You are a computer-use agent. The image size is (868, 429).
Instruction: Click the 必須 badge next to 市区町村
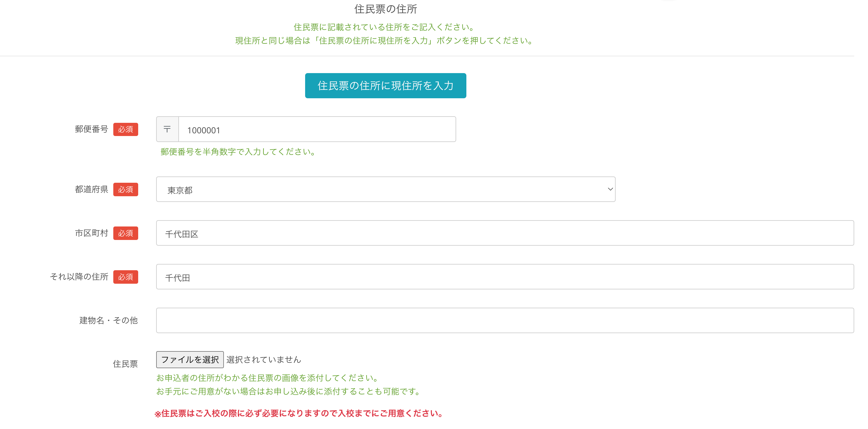[x=125, y=233]
